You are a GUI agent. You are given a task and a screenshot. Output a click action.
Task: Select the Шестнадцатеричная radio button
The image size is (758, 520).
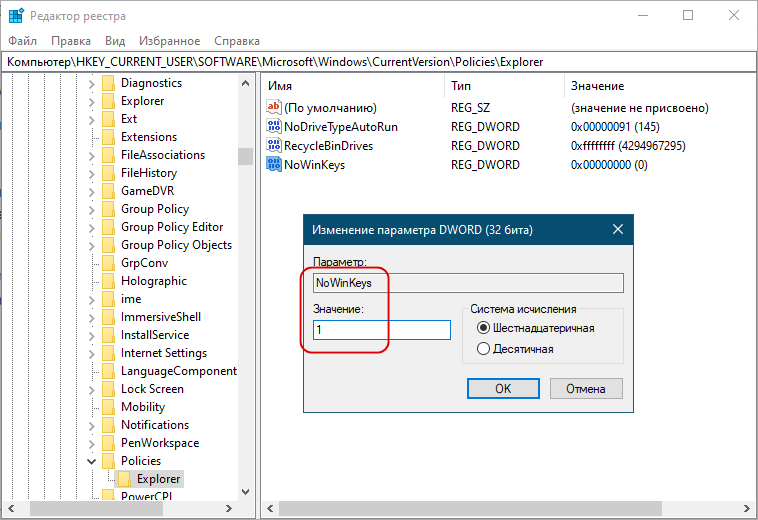click(483, 328)
